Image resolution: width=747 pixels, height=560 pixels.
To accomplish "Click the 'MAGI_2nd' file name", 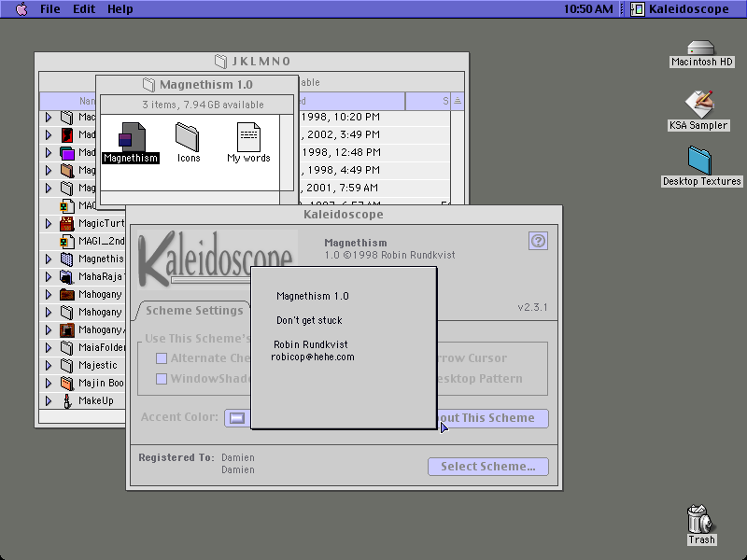I will (102, 241).
